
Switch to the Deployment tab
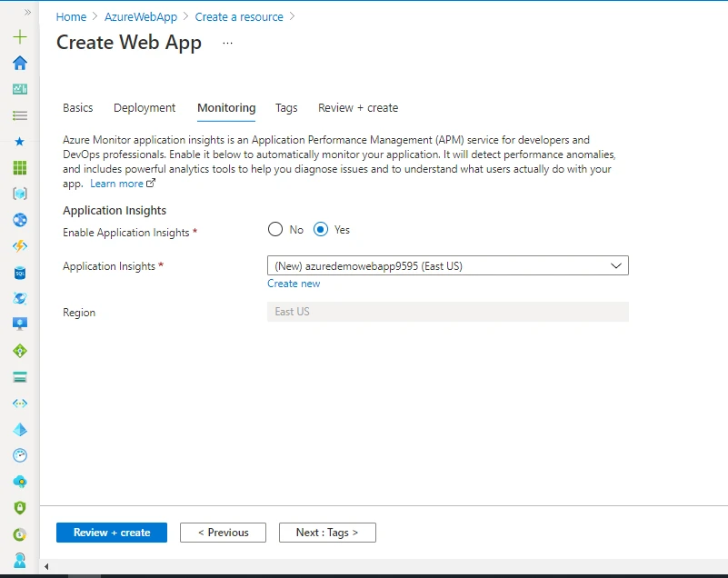pos(145,107)
